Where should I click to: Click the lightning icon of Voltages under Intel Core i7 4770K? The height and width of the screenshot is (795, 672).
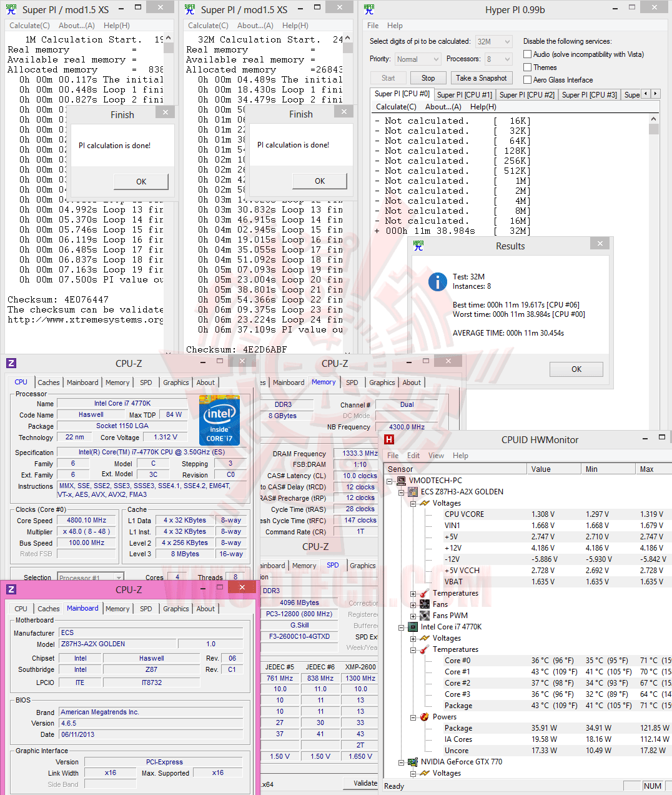425,638
